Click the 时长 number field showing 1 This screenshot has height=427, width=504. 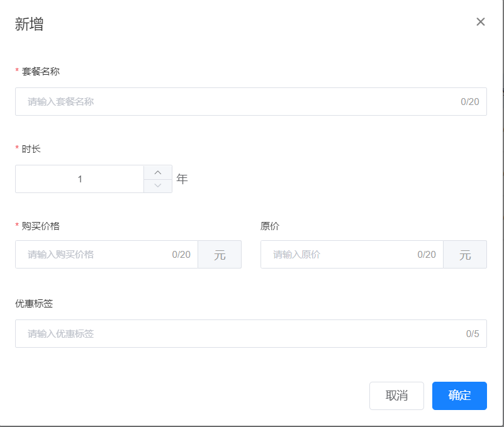tap(80, 179)
